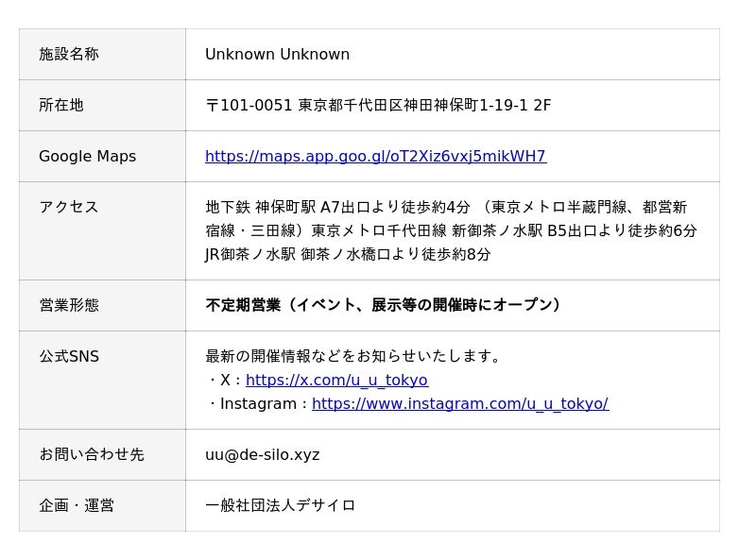This screenshot has height=560, width=756.
Task: Click the お問い合わせ先 row label
Action: tap(92, 455)
